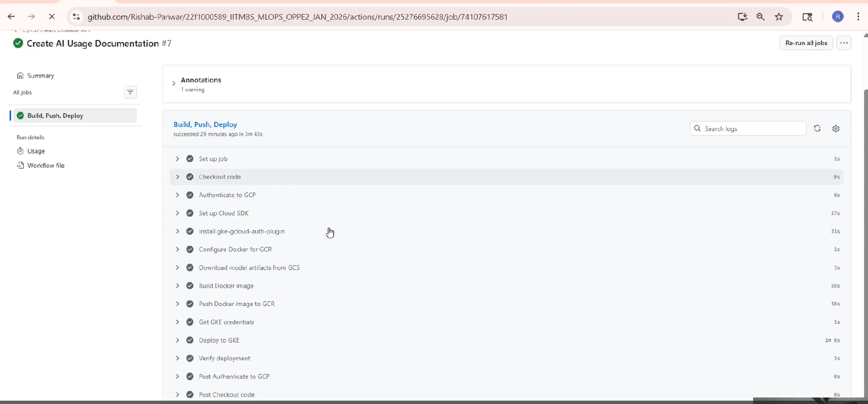Screen dimensions: 868x404
Task: Click the Workflow file icon
Action: 20,165
